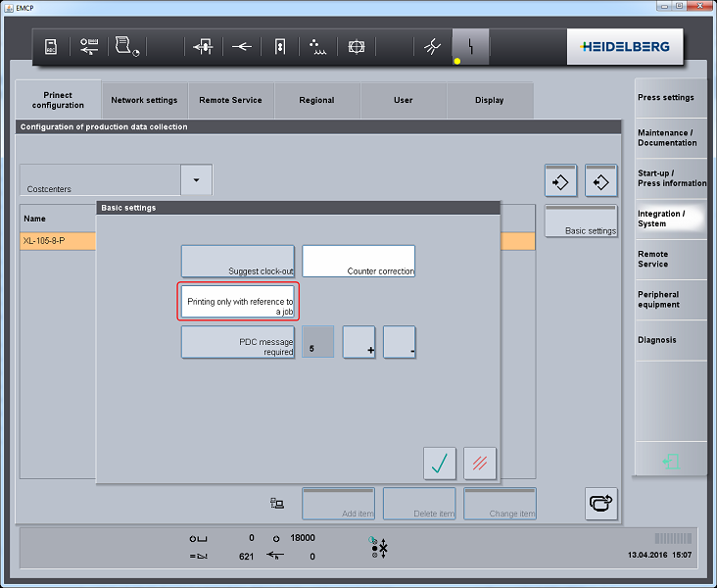Toggle the Counter correction option
The height and width of the screenshot is (588, 717).
[x=358, y=261]
